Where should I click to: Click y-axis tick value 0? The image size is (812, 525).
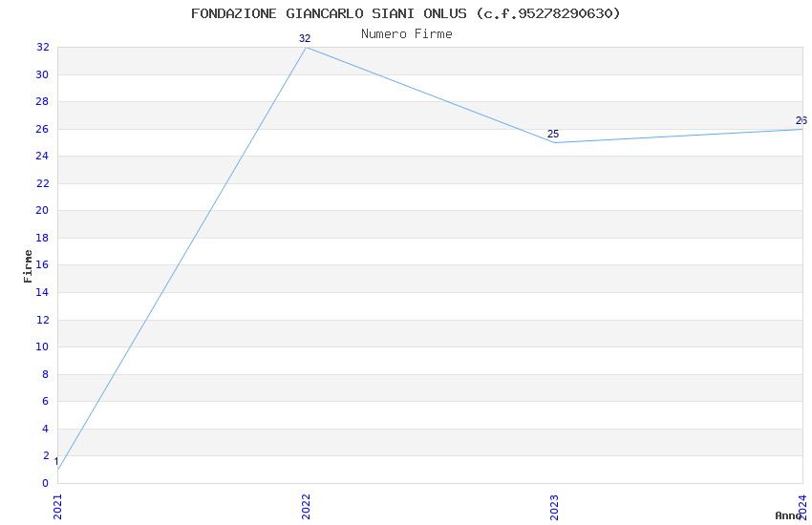pyautogui.click(x=46, y=483)
